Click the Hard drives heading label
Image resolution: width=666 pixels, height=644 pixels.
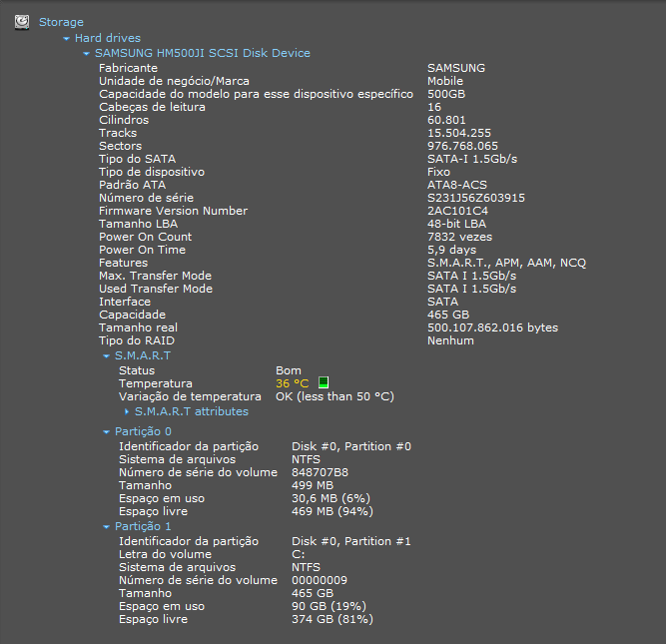[x=108, y=38]
